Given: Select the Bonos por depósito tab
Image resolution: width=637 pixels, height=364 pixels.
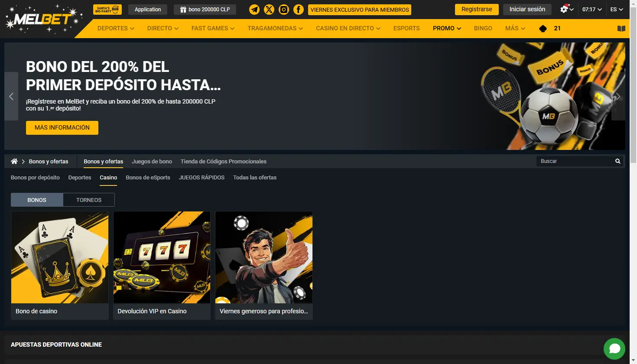Looking at the screenshot, I should (35, 177).
